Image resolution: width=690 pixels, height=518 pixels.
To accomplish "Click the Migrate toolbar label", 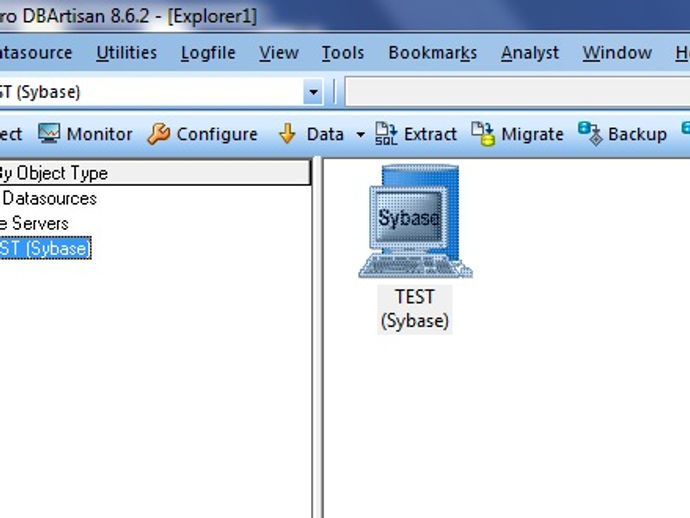I will [532, 134].
